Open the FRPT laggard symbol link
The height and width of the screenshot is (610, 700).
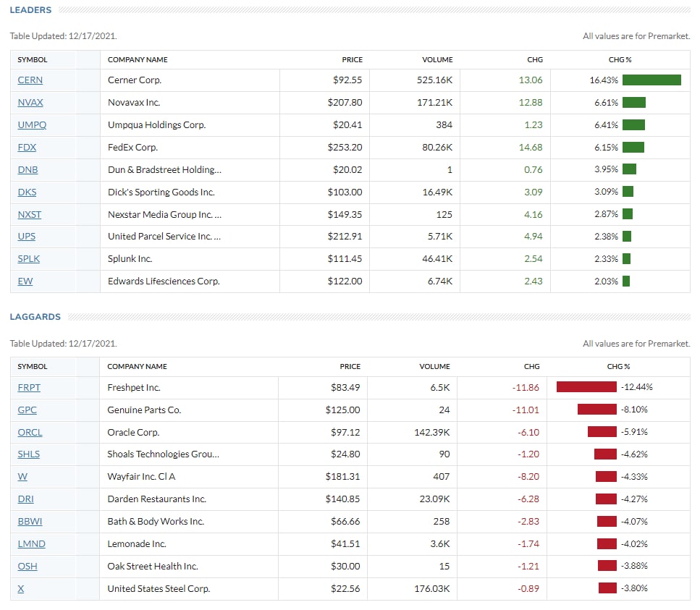point(29,388)
